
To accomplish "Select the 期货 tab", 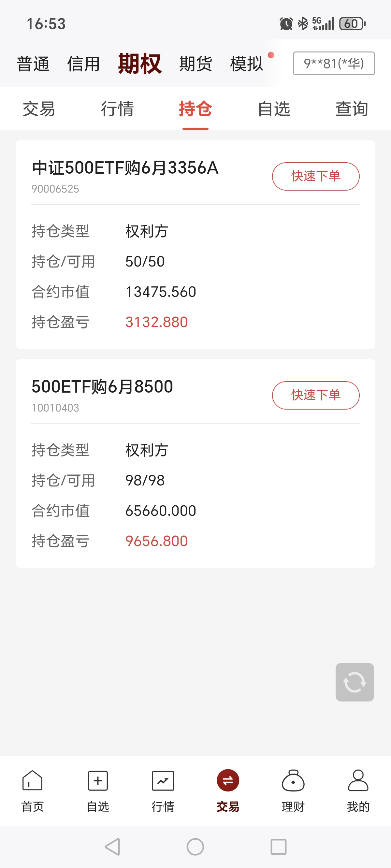I will point(195,64).
